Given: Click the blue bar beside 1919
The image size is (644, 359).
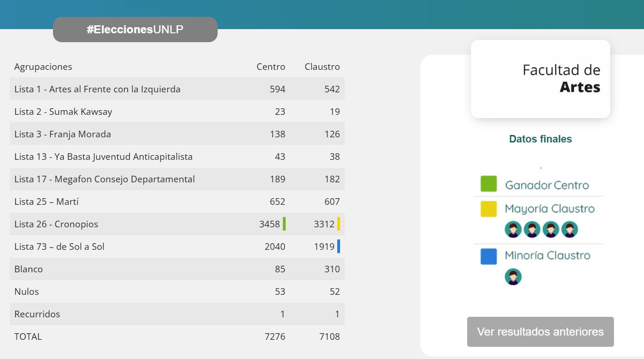Looking at the screenshot, I should coord(339,247).
